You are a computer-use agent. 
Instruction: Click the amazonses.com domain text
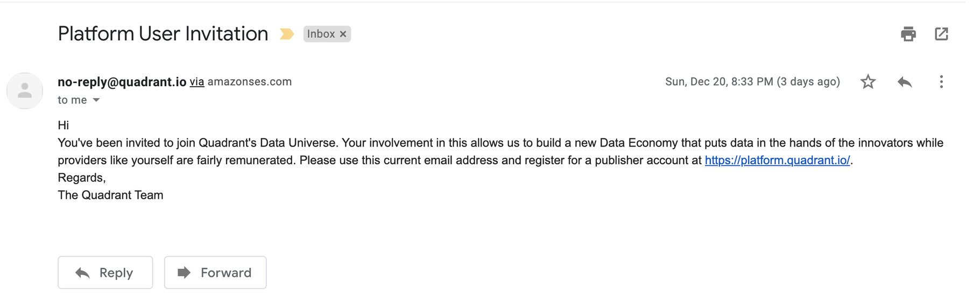coord(250,82)
